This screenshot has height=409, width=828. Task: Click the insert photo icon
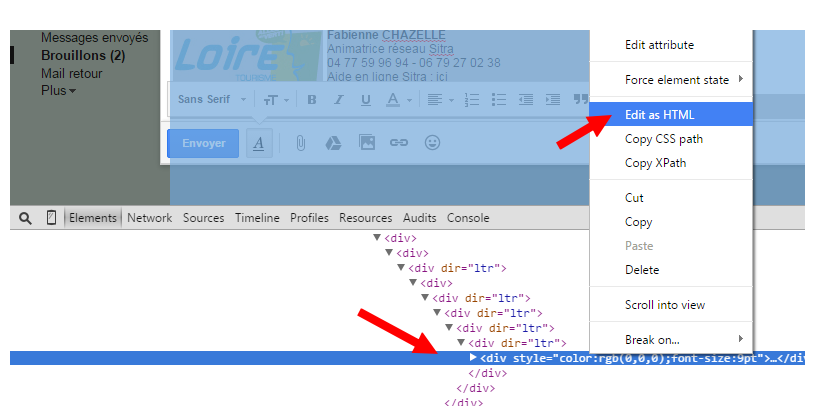[x=366, y=142]
